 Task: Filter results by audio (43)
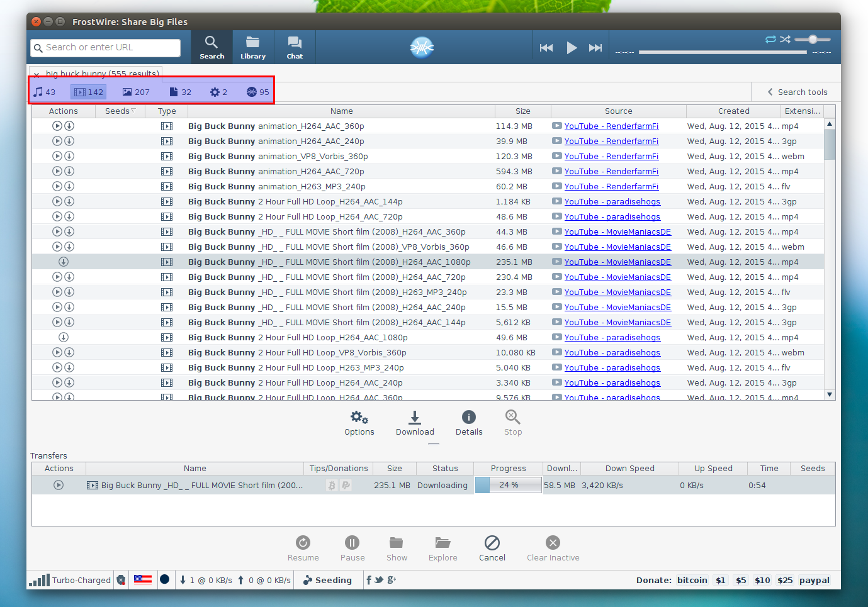pyautogui.click(x=45, y=92)
